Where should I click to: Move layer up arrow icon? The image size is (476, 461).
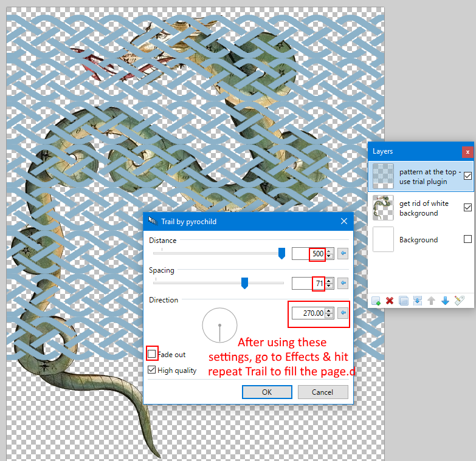pos(431,301)
